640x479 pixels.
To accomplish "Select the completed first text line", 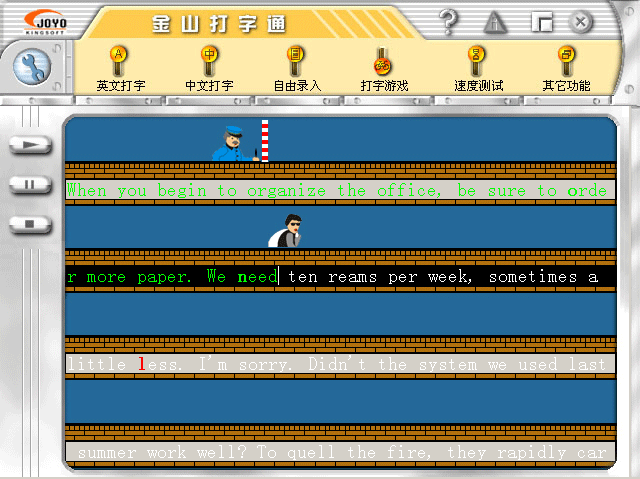I will coord(340,190).
